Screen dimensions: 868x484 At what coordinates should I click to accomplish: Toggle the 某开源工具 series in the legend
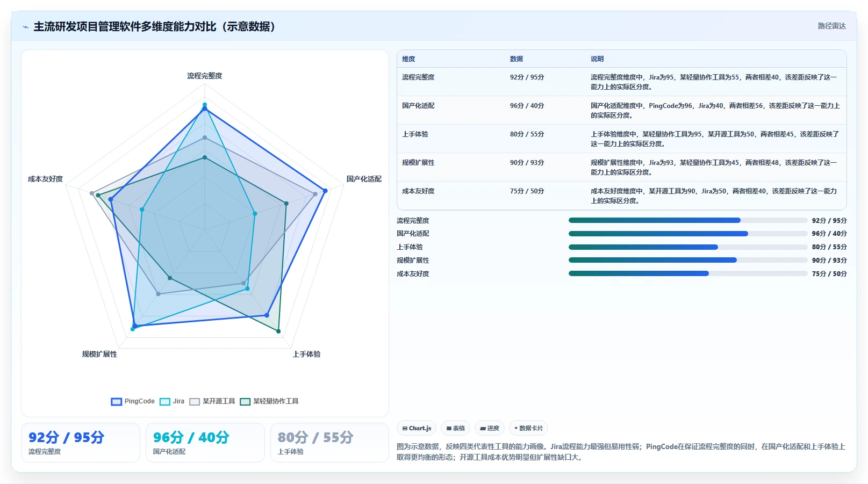point(212,401)
